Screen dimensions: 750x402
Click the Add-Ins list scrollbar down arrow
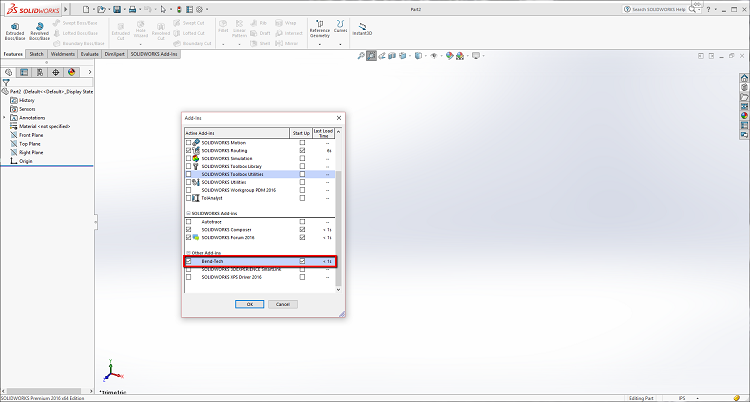coord(338,290)
